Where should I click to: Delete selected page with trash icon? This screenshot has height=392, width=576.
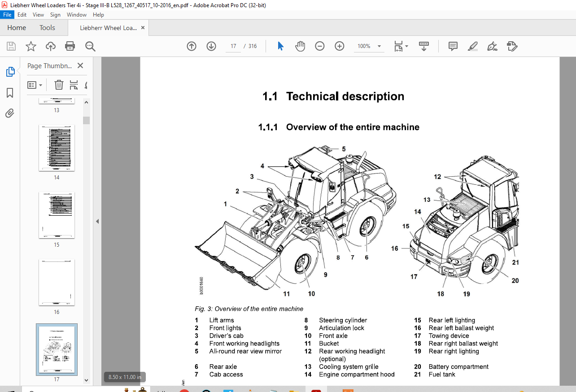[59, 85]
